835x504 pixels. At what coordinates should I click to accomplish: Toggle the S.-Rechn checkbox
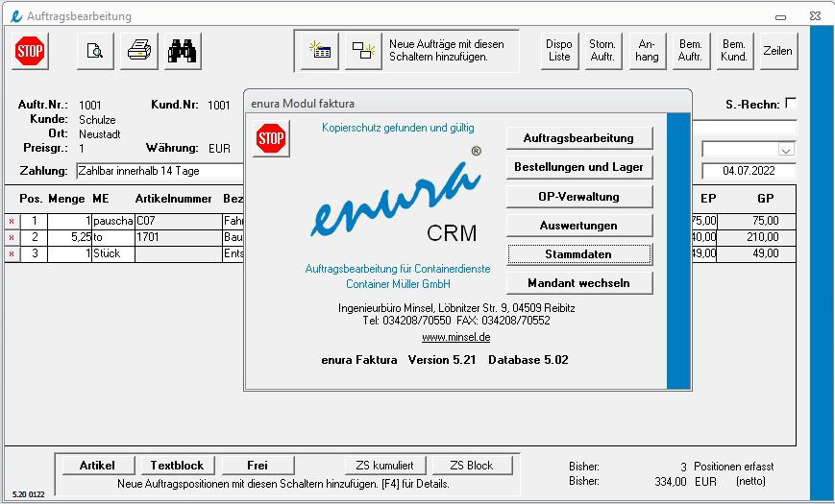click(x=792, y=104)
